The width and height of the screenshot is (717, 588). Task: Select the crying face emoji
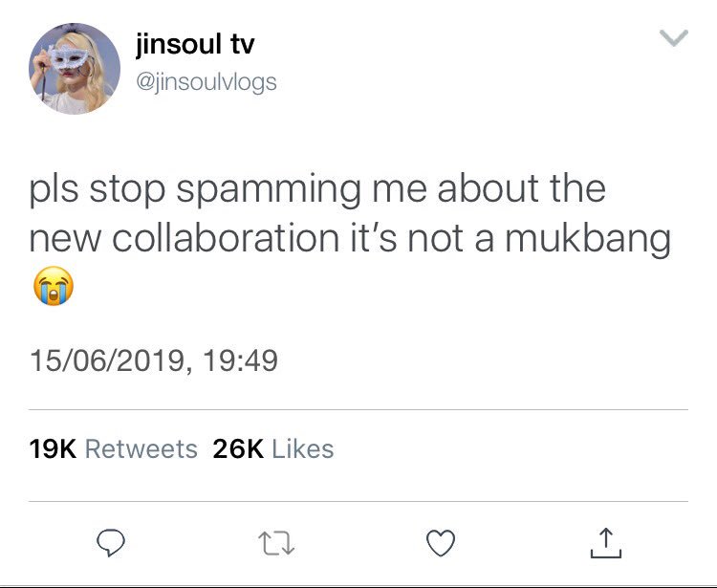pos(54,286)
